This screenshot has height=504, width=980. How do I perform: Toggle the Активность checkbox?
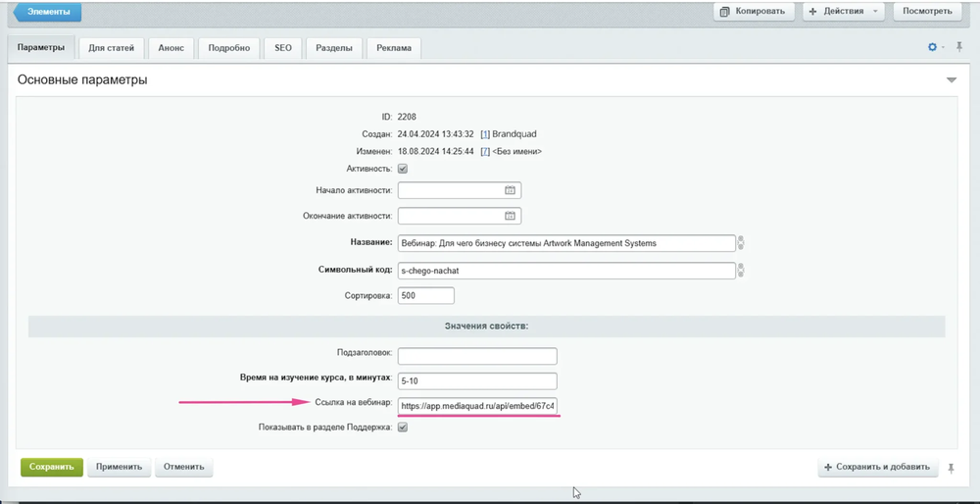[x=403, y=169]
